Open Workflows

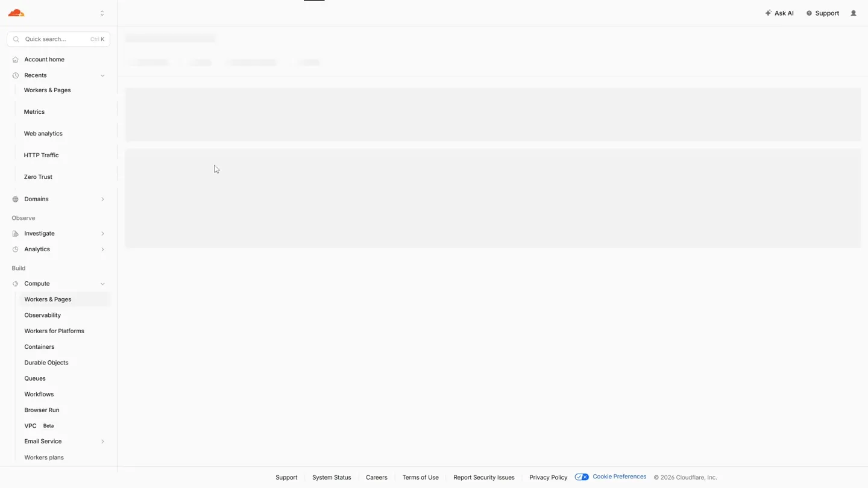pos(39,394)
